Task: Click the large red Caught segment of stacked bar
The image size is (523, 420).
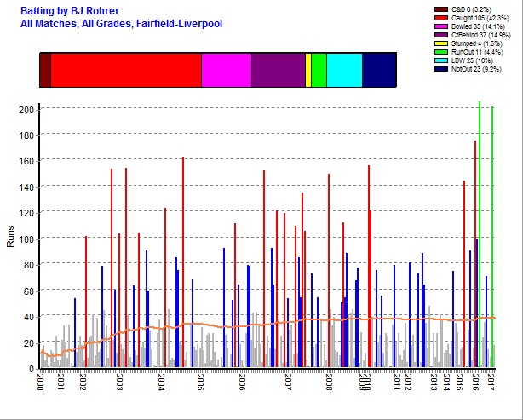Action: click(125, 69)
